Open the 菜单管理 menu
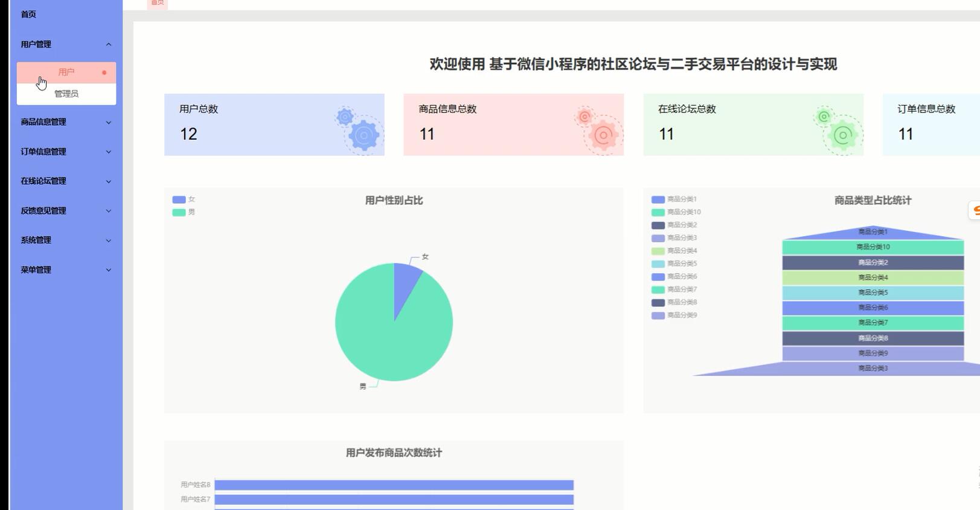 pyautogui.click(x=66, y=270)
